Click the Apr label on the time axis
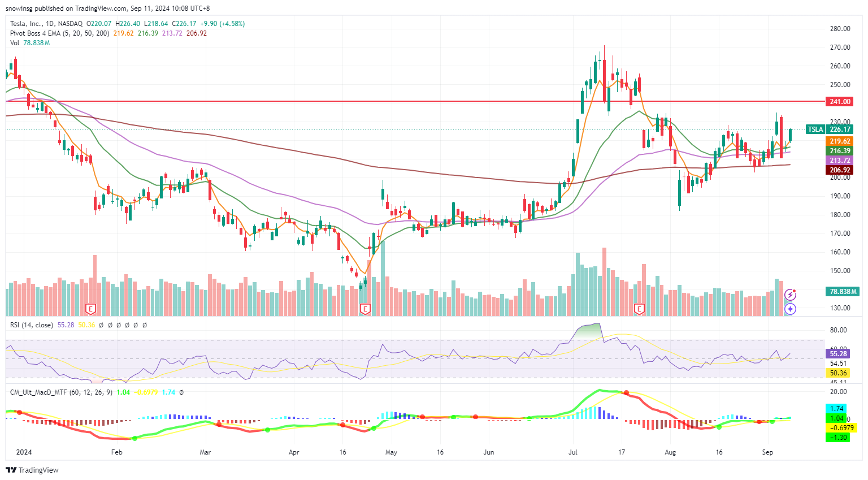868x480 pixels. click(293, 452)
